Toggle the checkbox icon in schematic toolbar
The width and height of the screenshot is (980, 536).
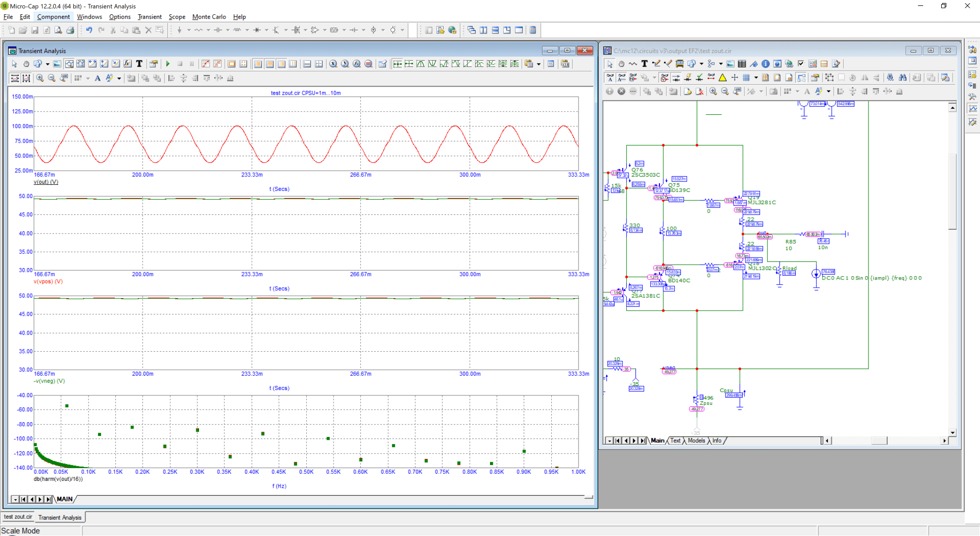(x=801, y=64)
